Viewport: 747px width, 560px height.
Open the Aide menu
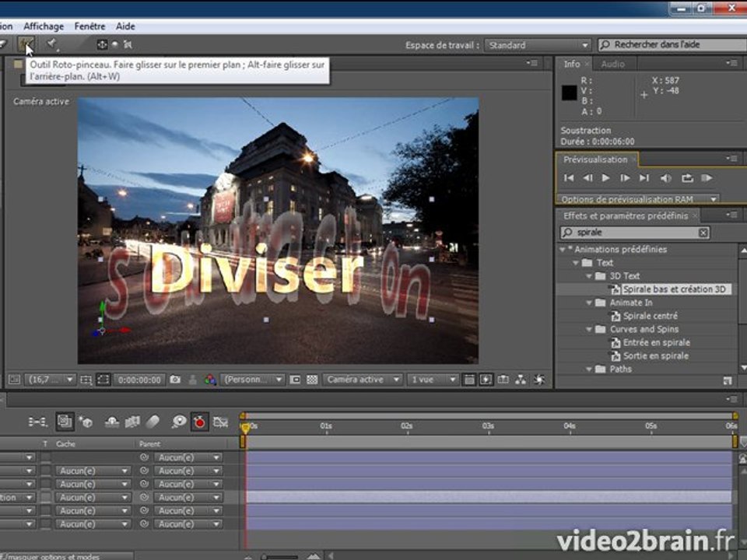(x=125, y=26)
